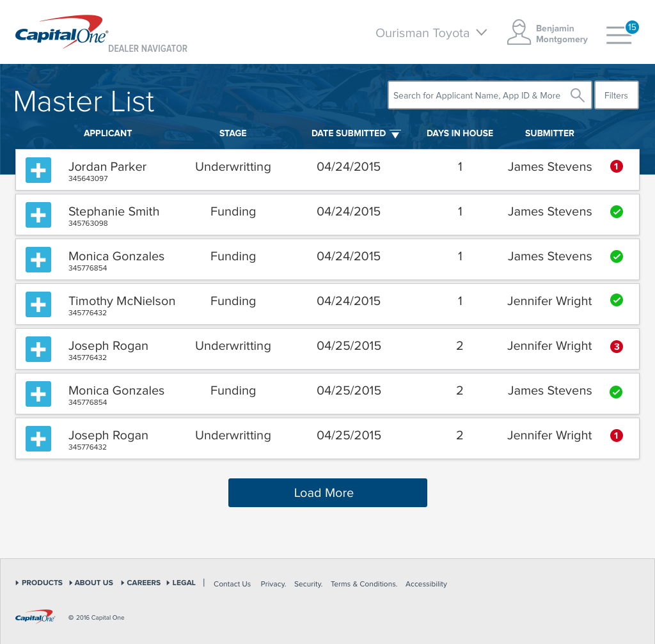Image resolution: width=655 pixels, height=644 pixels.
Task: Open the Contact Us link
Action: click(x=232, y=584)
